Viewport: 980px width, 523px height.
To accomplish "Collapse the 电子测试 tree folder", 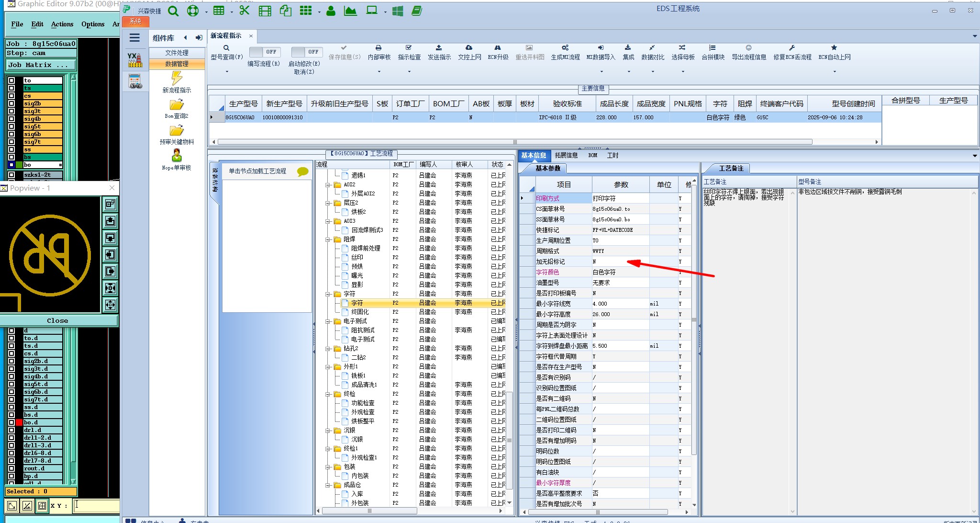I will (329, 321).
